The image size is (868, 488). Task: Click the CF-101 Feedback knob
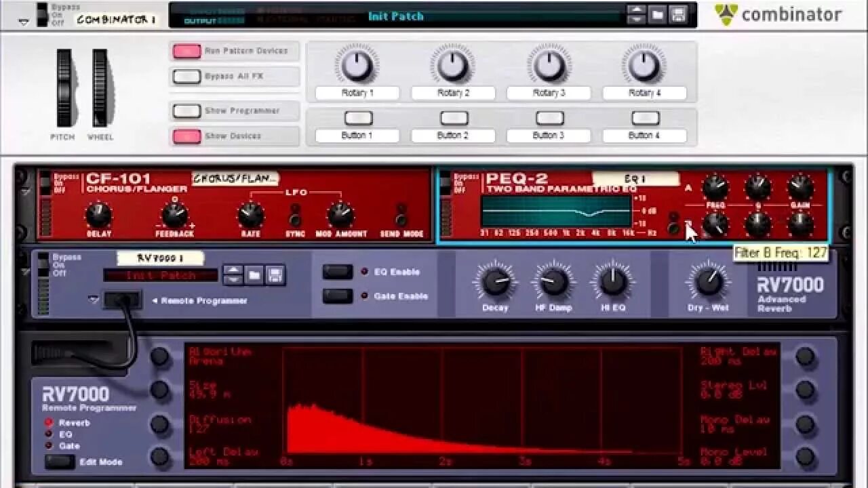click(175, 216)
